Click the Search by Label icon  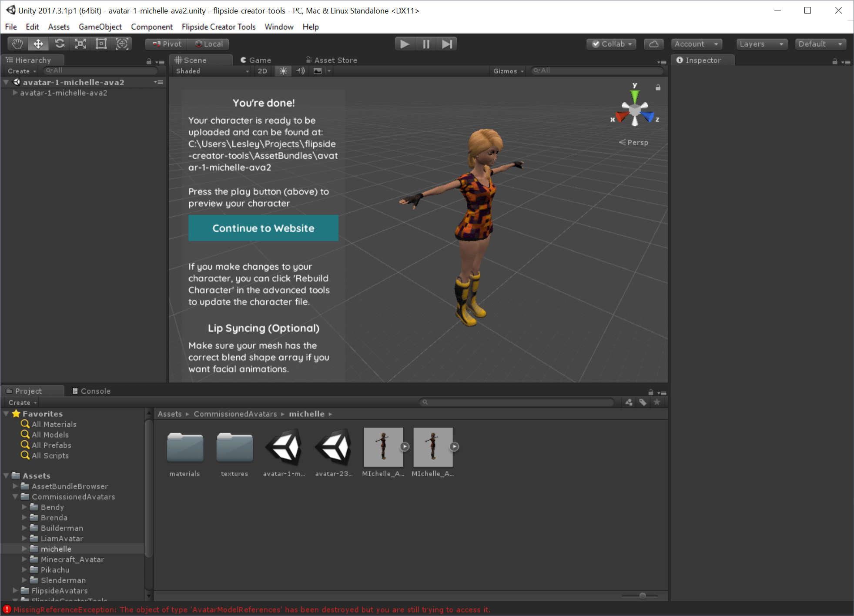pos(643,402)
